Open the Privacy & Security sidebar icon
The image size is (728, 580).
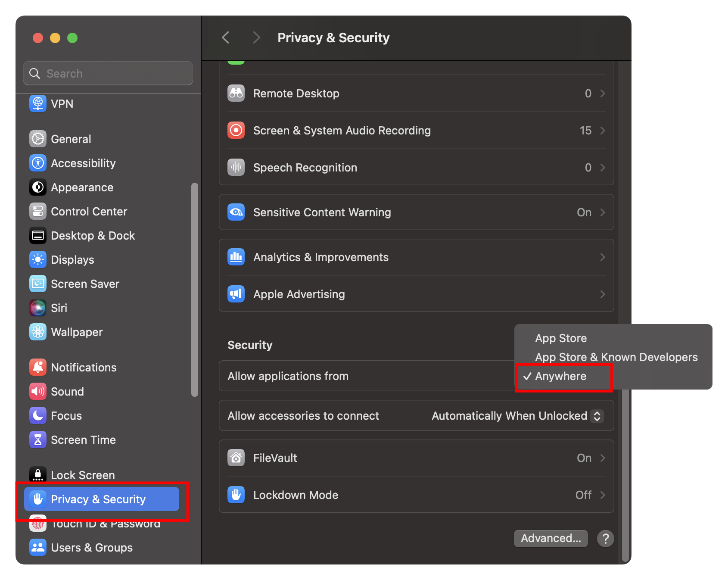[x=38, y=499]
